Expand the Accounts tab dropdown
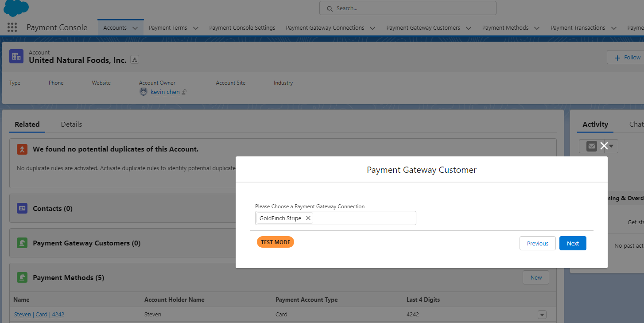This screenshot has height=323, width=644. coord(135,28)
